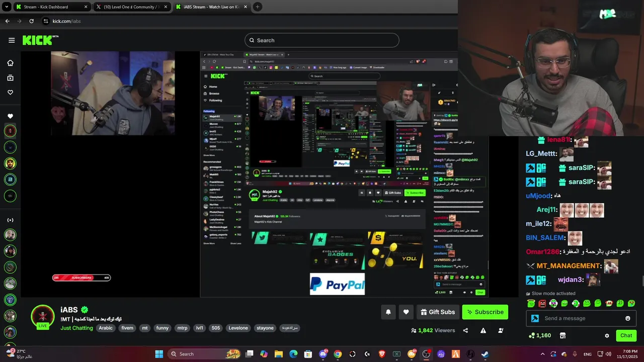Viewport: 644px width, 362px height.
Task: Open the channel points shop icon
Action: [x=562, y=335]
